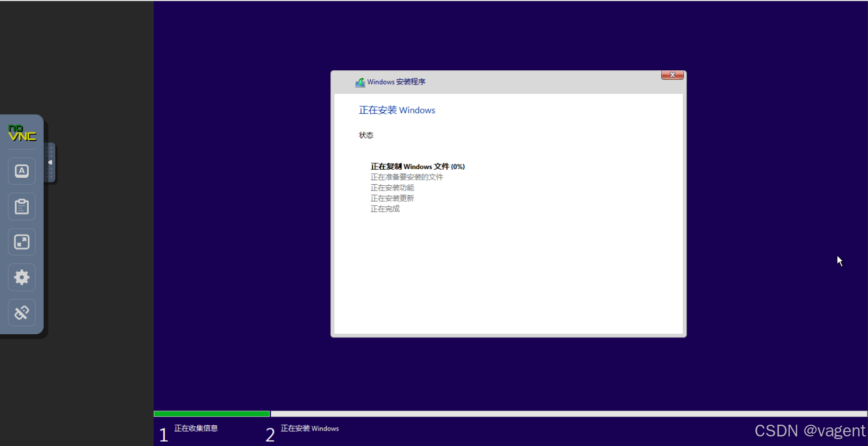Click the Windows Setup title icon
The width and height of the screenshot is (868, 446).
point(360,82)
